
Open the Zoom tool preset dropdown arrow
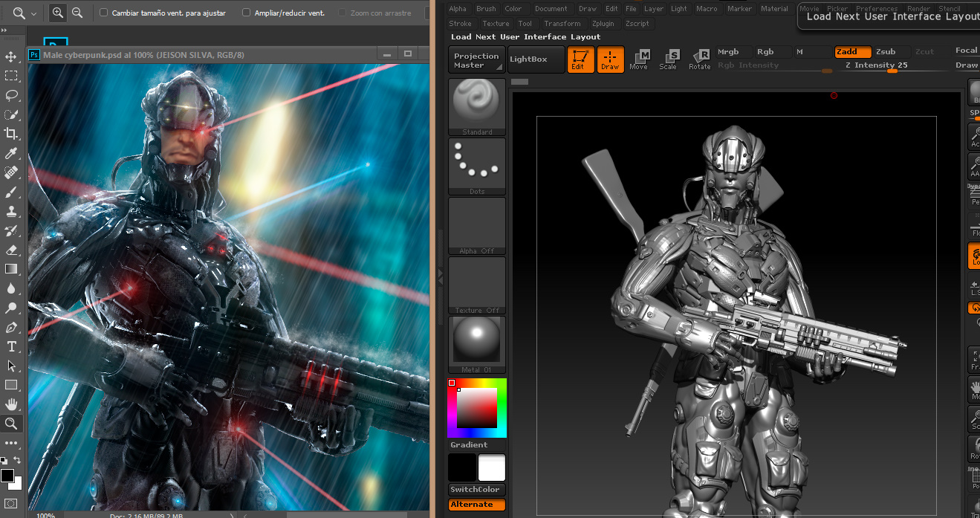point(34,13)
